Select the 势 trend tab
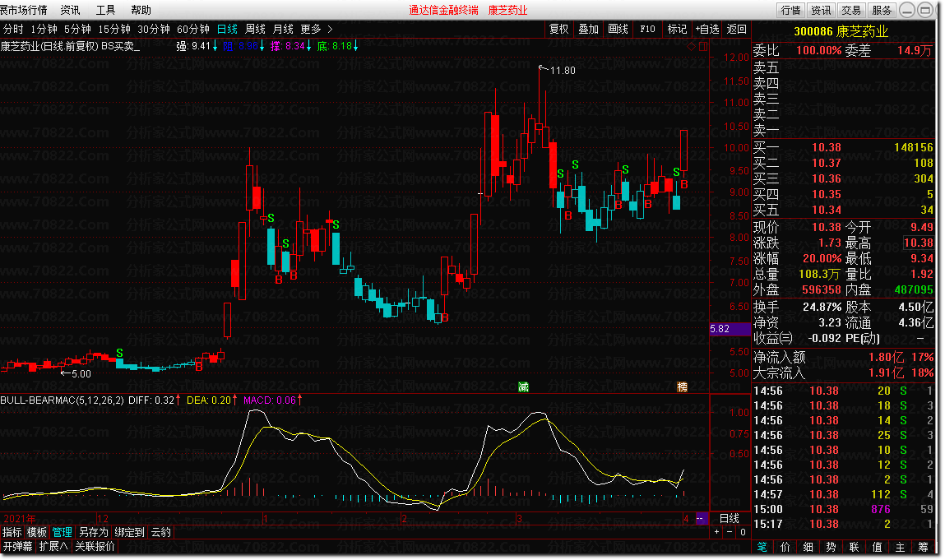The width and height of the screenshot is (945, 560). (832, 548)
